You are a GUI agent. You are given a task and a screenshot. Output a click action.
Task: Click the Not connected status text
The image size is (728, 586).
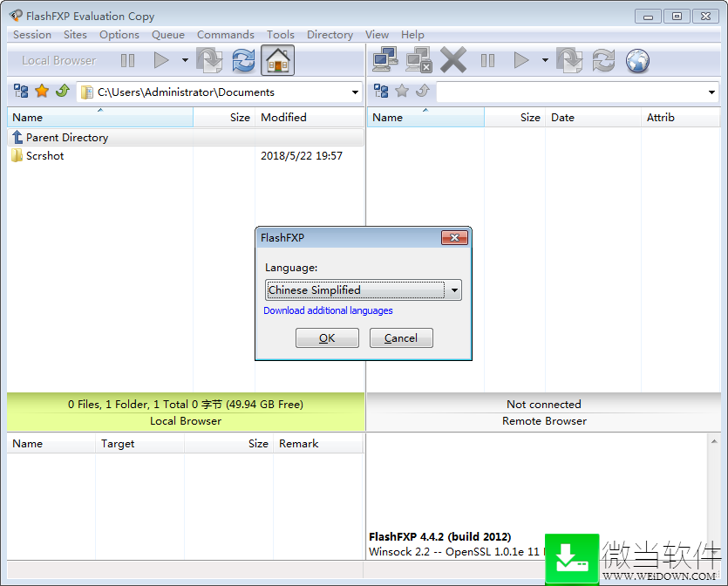click(x=544, y=405)
